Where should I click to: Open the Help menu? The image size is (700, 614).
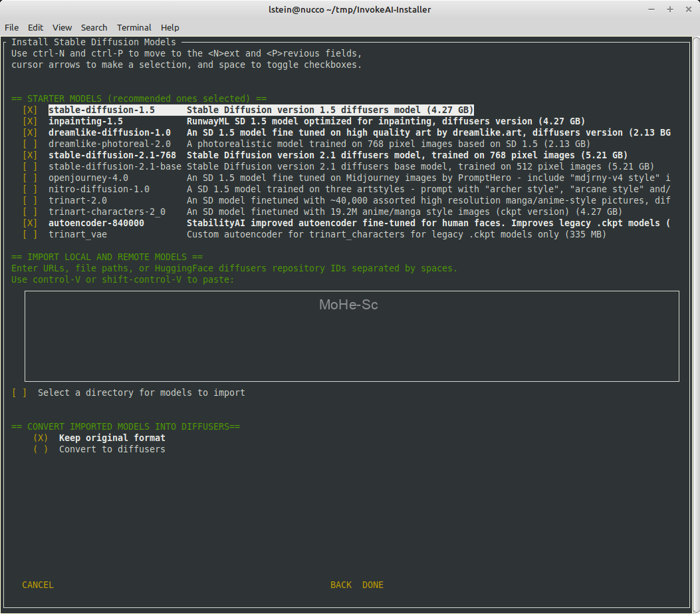[x=170, y=27]
